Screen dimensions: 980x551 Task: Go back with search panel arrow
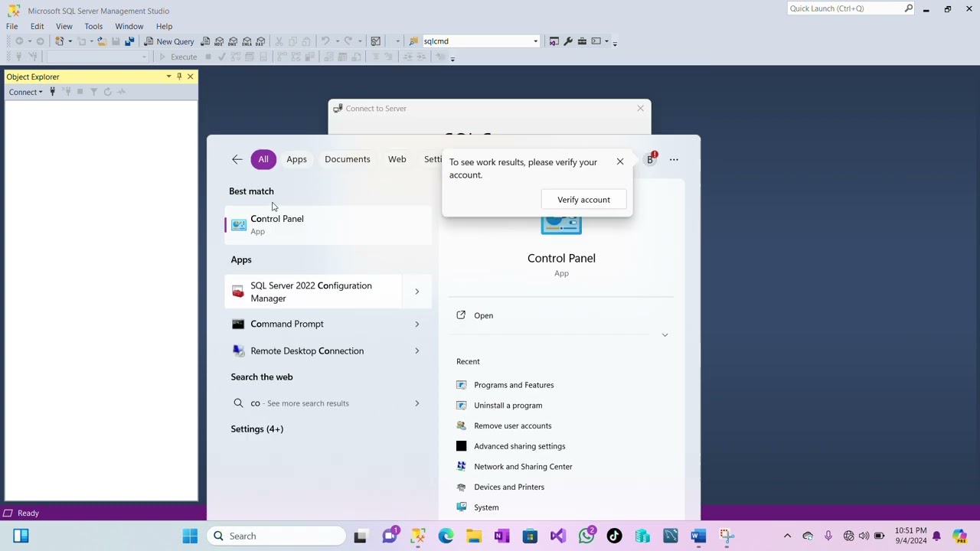click(237, 159)
